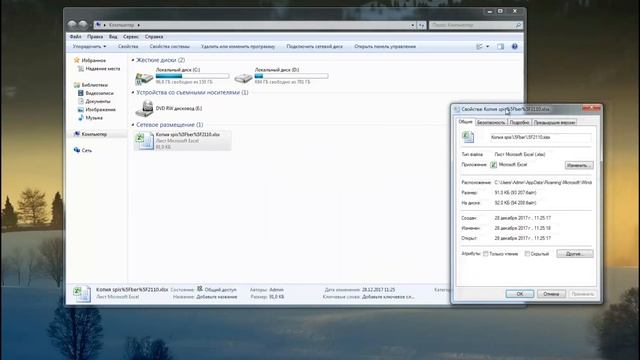This screenshot has height=360, width=640.
Task: Click the Музыка note icon in sidebar
Action: 80,118
